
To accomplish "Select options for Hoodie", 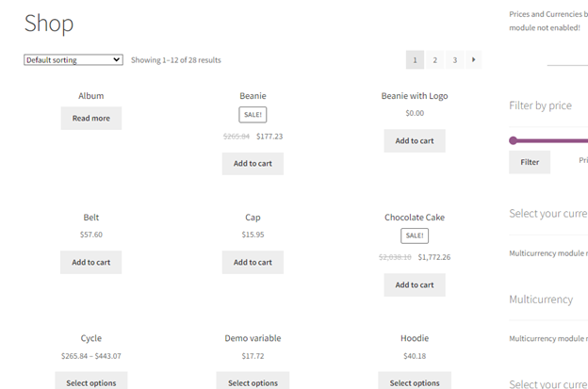I will (x=415, y=381).
